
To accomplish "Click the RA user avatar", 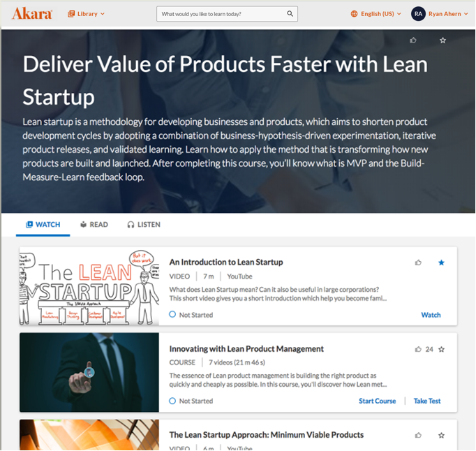I will (x=418, y=14).
